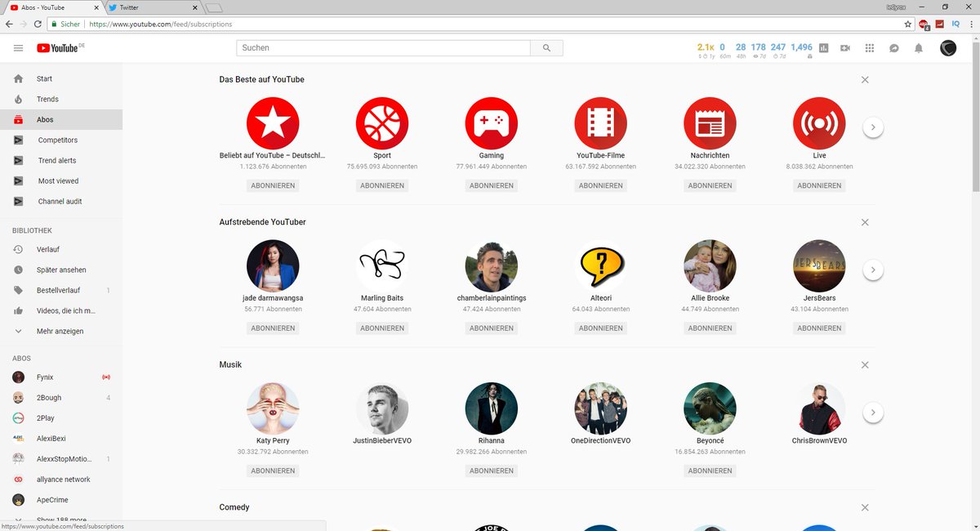980x531 pixels.
Task: Open Trends in sidebar
Action: pyautogui.click(x=61, y=99)
